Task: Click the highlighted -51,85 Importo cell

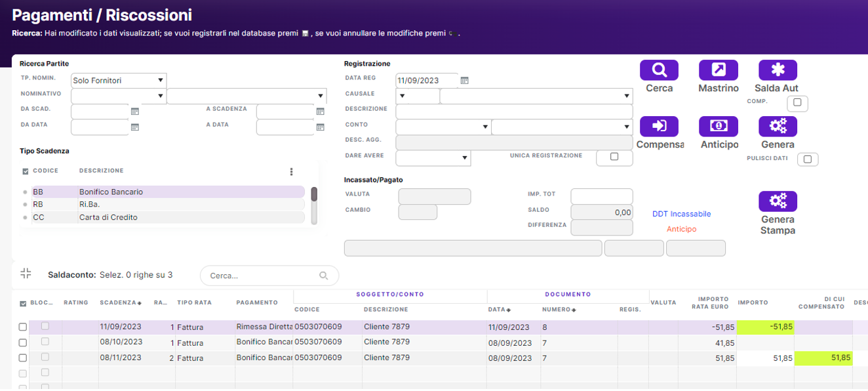Action: click(765, 327)
